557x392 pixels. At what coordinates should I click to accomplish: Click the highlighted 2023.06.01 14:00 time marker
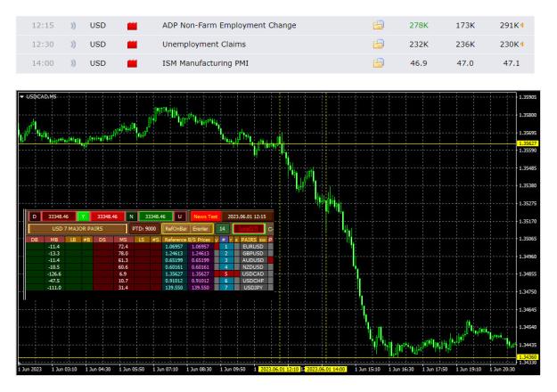pyautogui.click(x=325, y=369)
